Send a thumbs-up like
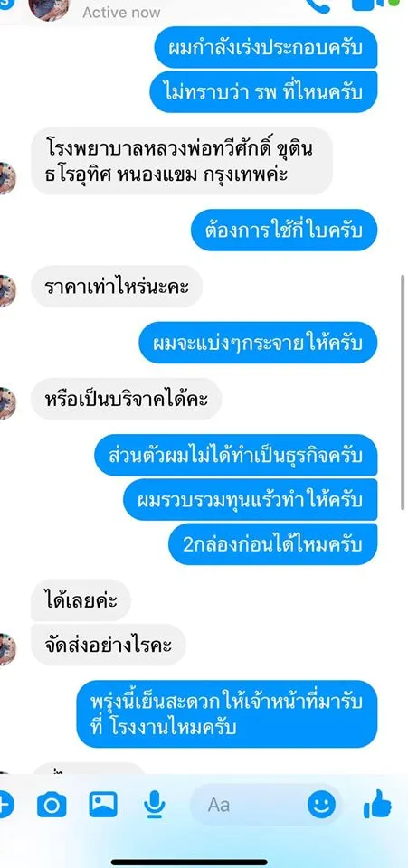 (377, 804)
